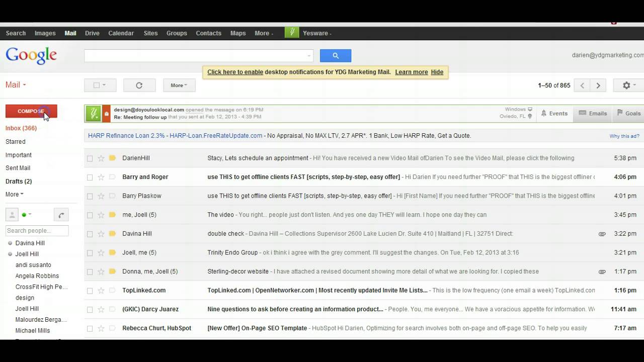This screenshot has width=644, height=362.
Task: Toggle importance marker on Barry and Roger message
Action: 112,177
